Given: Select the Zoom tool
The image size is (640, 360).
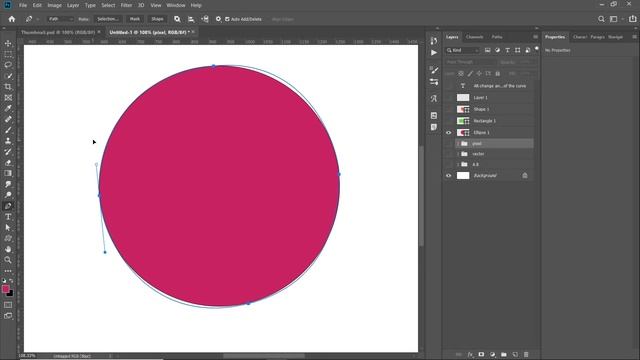Looking at the screenshot, I should coord(8,260).
